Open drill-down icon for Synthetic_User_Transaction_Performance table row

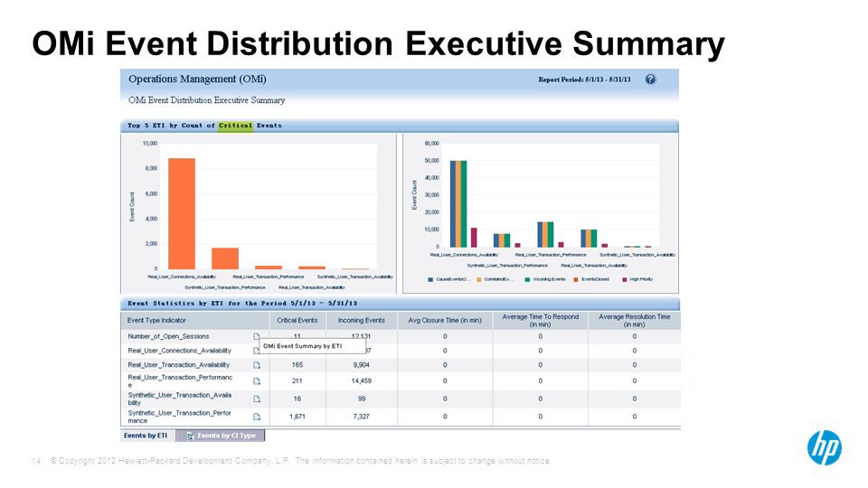(256, 417)
